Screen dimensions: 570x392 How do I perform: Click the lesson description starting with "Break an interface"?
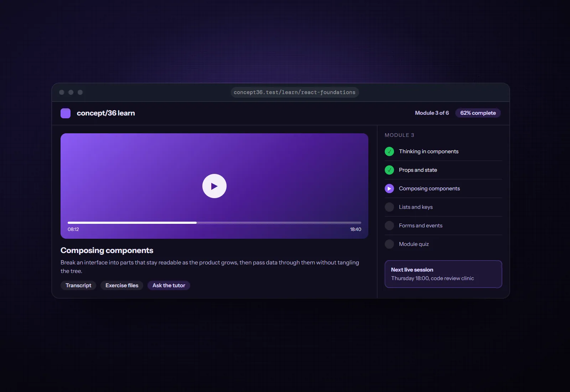(x=210, y=267)
